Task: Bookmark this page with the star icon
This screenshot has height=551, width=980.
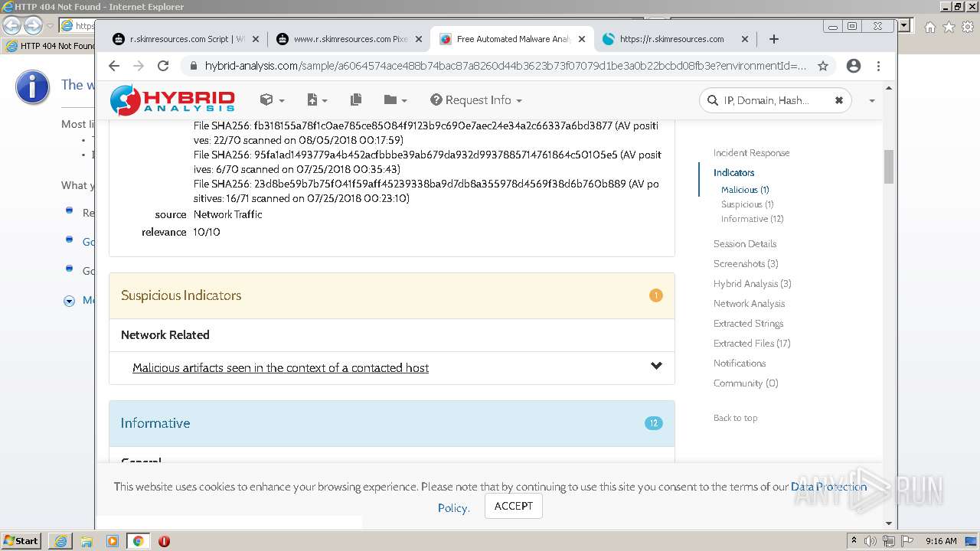Action: point(823,66)
